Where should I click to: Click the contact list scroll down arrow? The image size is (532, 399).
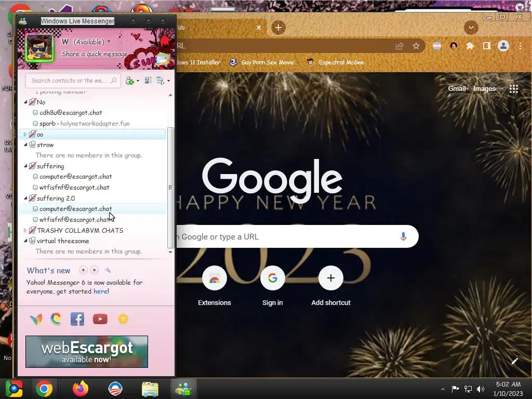point(170,252)
